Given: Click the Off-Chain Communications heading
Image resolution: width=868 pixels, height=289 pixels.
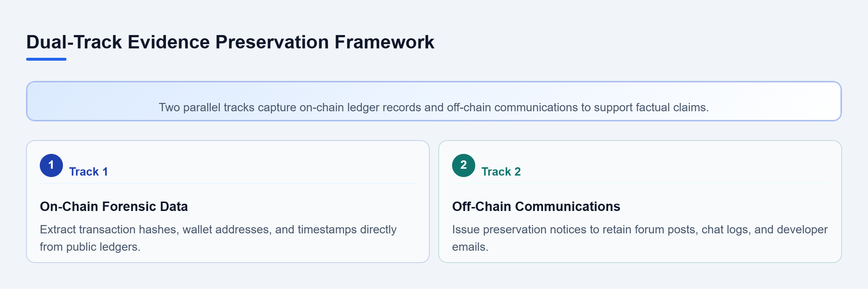Looking at the screenshot, I should (x=536, y=206).
